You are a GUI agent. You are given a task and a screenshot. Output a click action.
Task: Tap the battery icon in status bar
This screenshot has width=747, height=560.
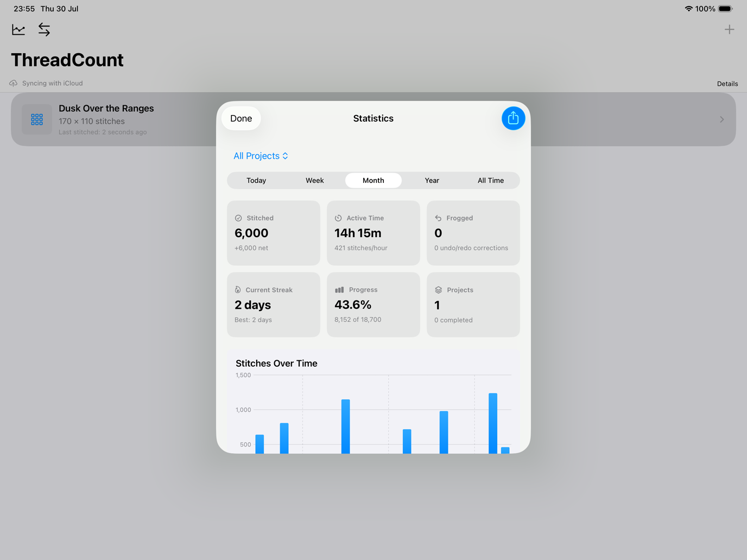click(726, 9)
